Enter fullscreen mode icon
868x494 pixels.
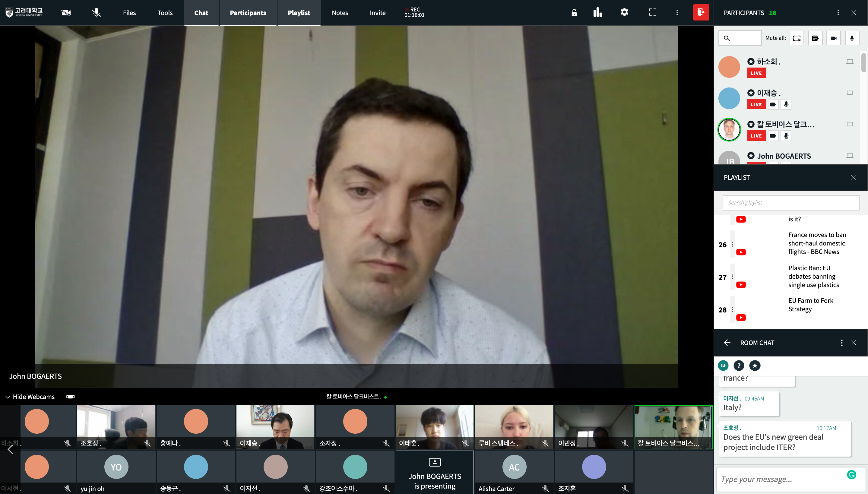652,13
